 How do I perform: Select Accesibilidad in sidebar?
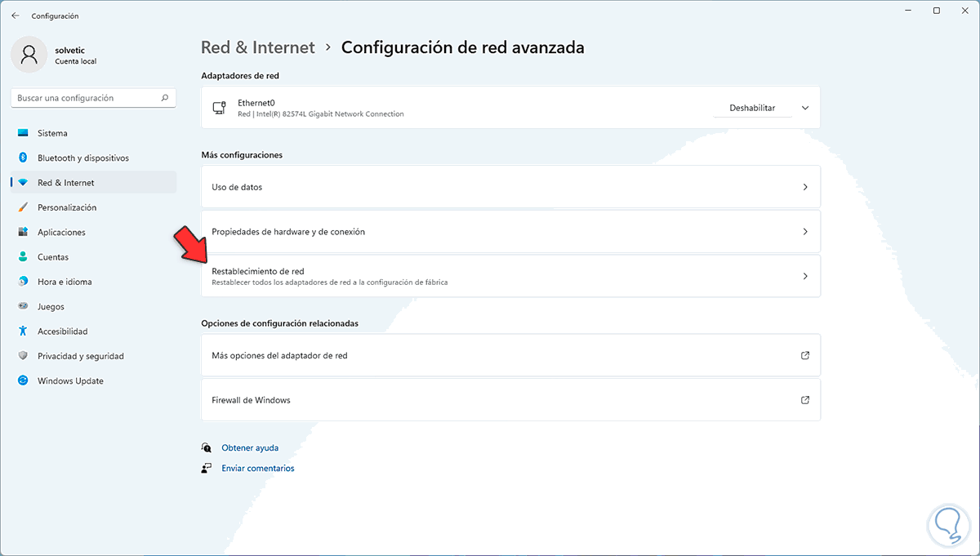pos(94,331)
